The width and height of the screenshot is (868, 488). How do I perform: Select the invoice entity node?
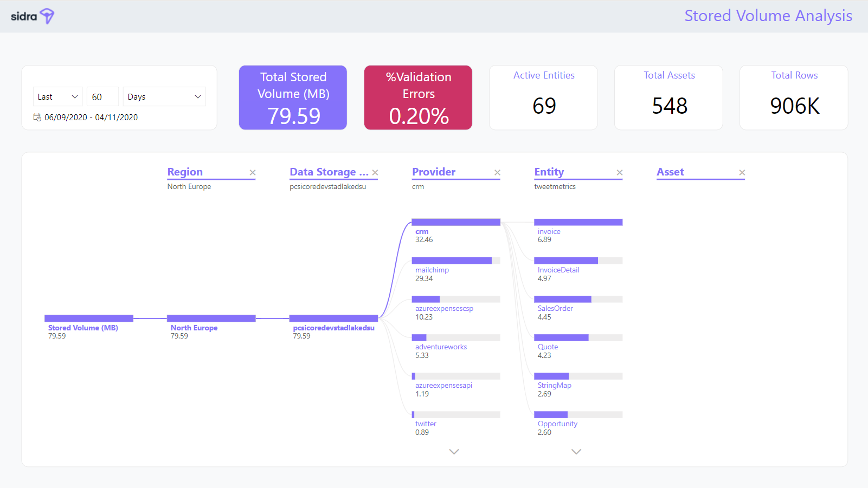tap(578, 222)
